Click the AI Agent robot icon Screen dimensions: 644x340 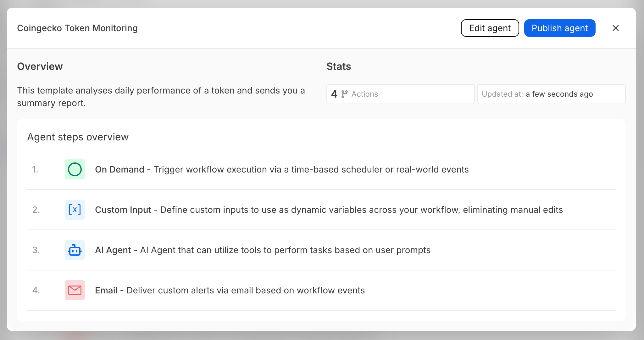(x=75, y=250)
